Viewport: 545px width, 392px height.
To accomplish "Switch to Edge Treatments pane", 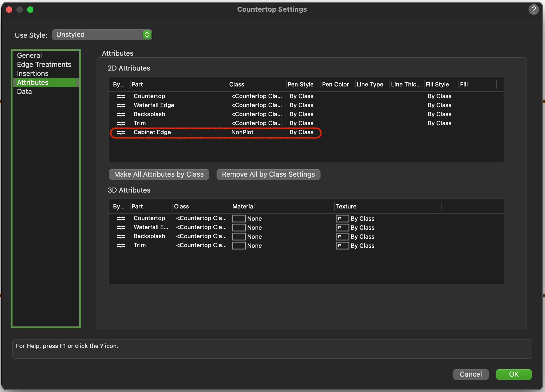I will click(x=44, y=64).
